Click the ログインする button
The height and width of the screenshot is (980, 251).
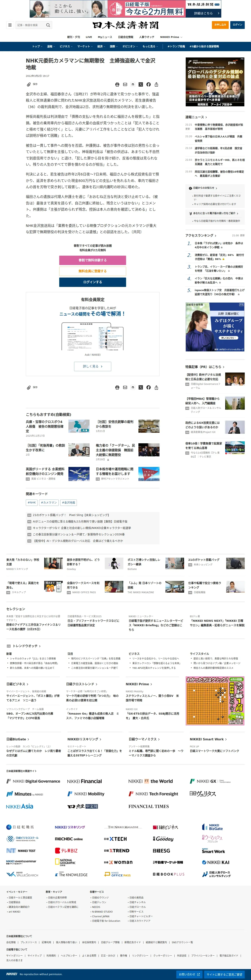[92, 282]
